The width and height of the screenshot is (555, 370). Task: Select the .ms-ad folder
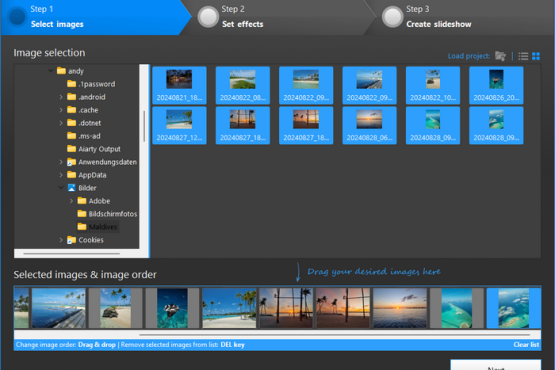pyautogui.click(x=84, y=136)
